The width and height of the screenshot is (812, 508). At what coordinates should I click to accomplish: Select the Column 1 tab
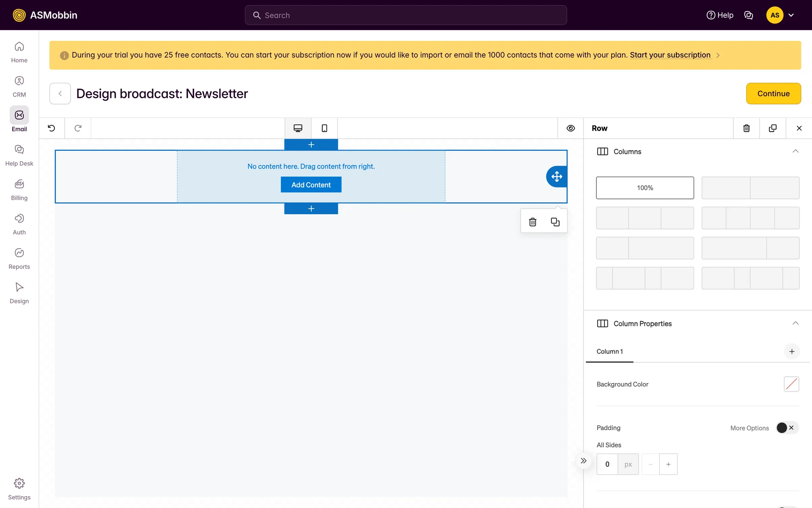point(609,351)
